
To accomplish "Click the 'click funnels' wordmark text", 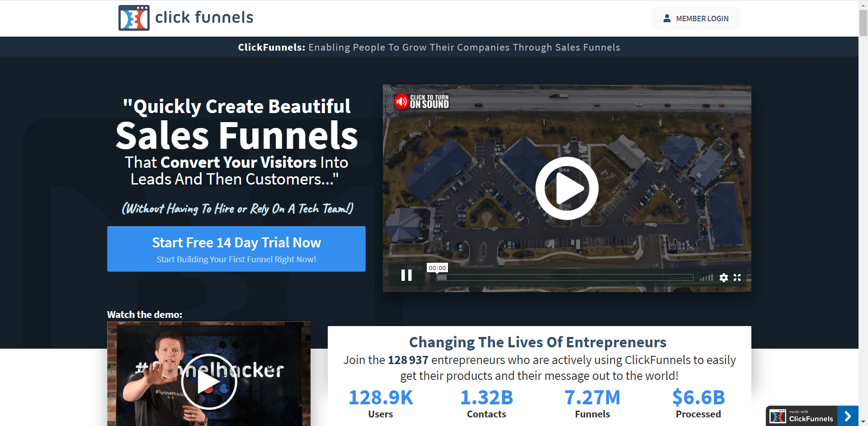I will click(204, 18).
